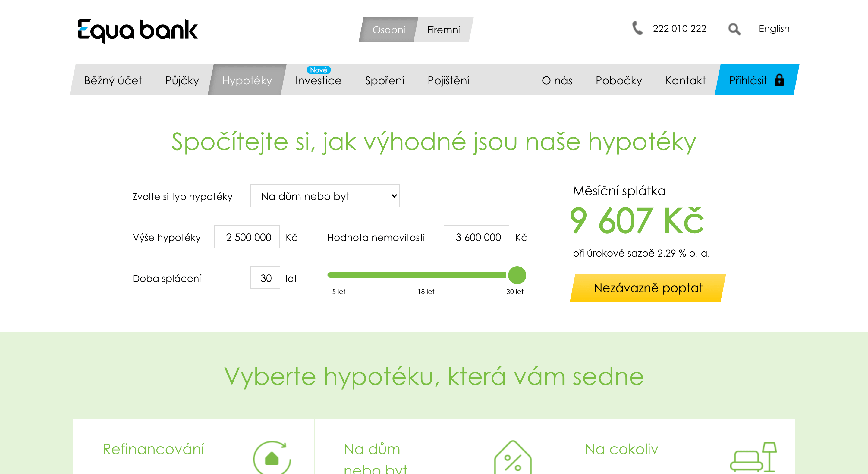This screenshot has height=474, width=868.
Task: Click the phone handset icon
Action: click(x=637, y=28)
